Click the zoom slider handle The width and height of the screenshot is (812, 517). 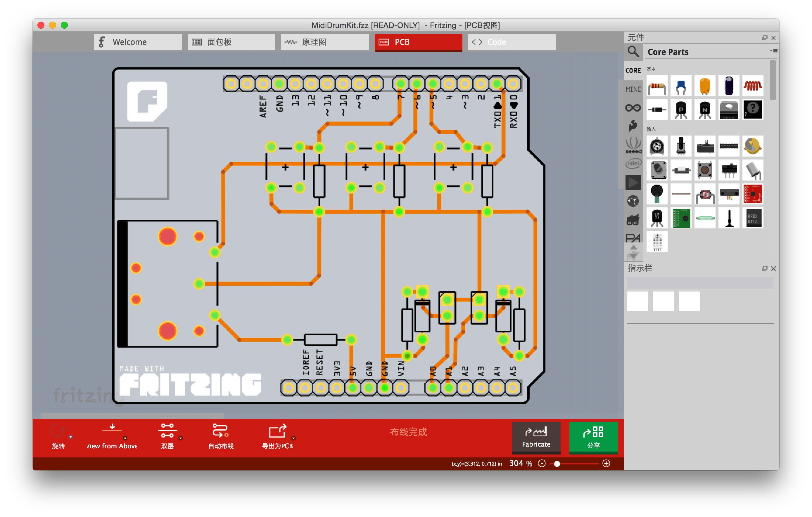(x=557, y=464)
